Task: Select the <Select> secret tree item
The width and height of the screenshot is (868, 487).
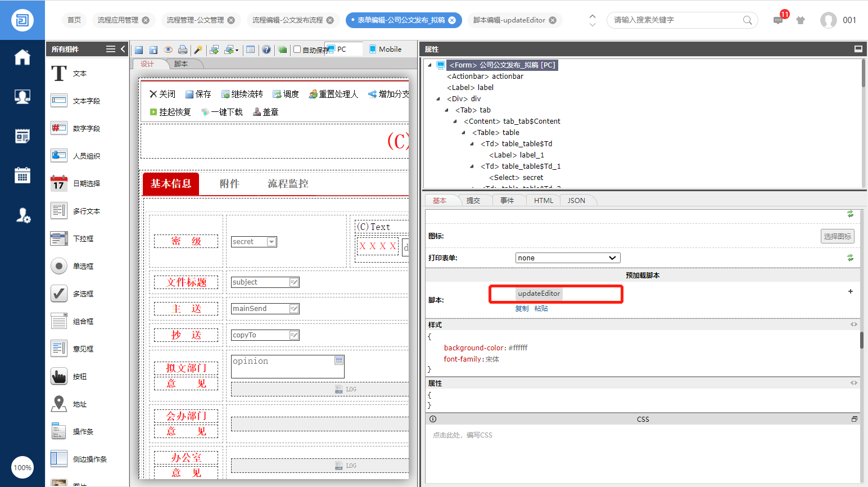Action: tap(516, 178)
